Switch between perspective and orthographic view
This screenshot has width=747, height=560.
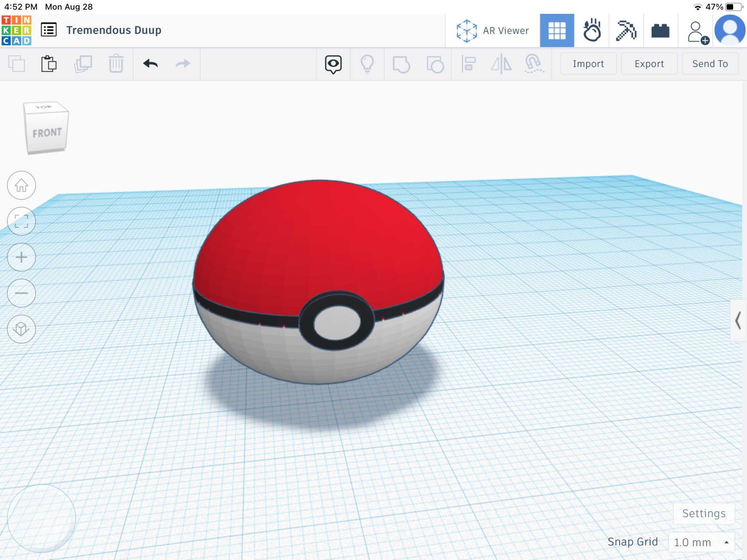(x=21, y=329)
